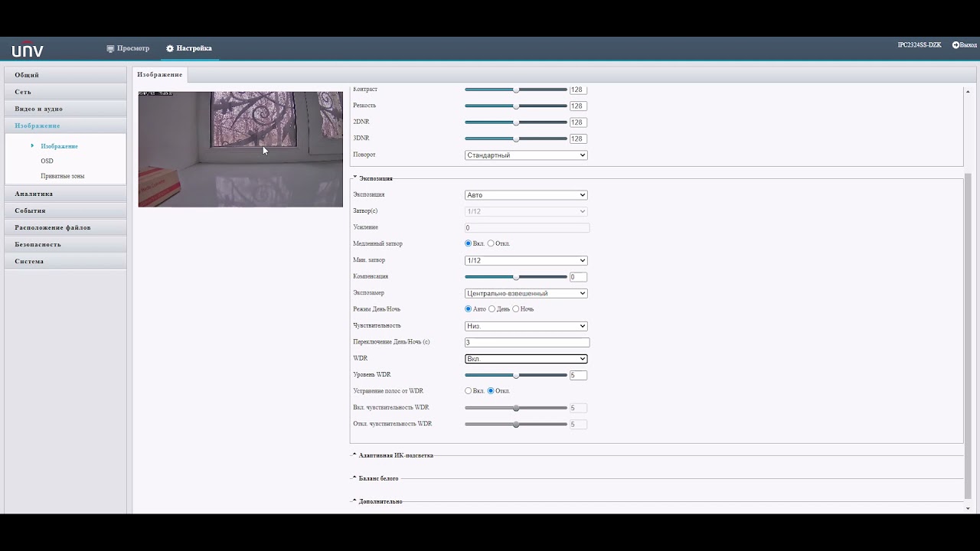Click the scrollbar down arrow
Image resolution: width=980 pixels, height=551 pixels.
coord(968,508)
